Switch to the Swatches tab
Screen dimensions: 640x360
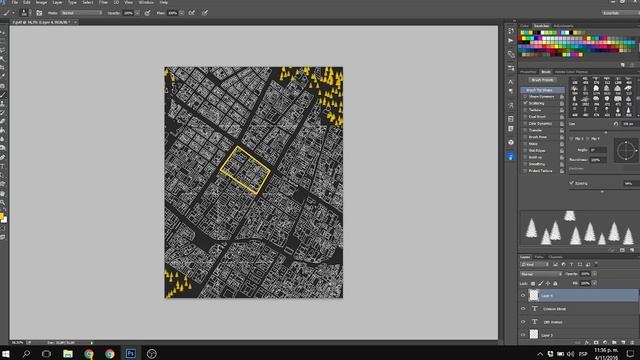pyautogui.click(x=542, y=26)
